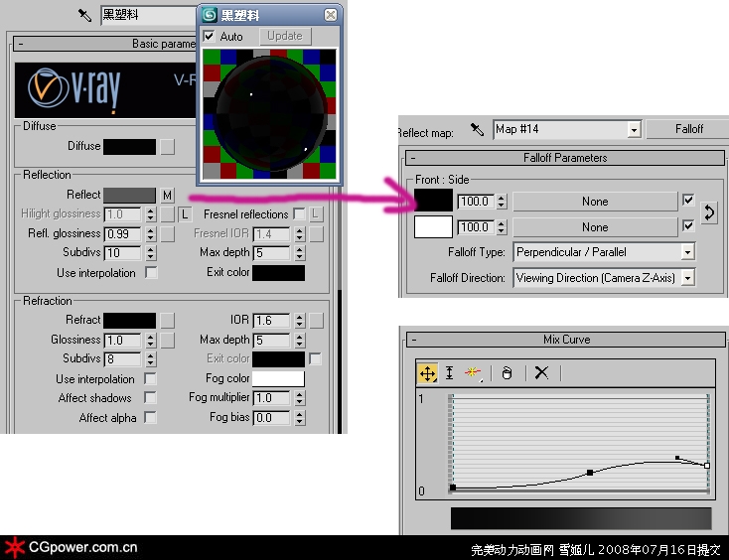Screen dimensions: 729x560
Task: Click the reflection Exit color swatch
Action: [278, 273]
